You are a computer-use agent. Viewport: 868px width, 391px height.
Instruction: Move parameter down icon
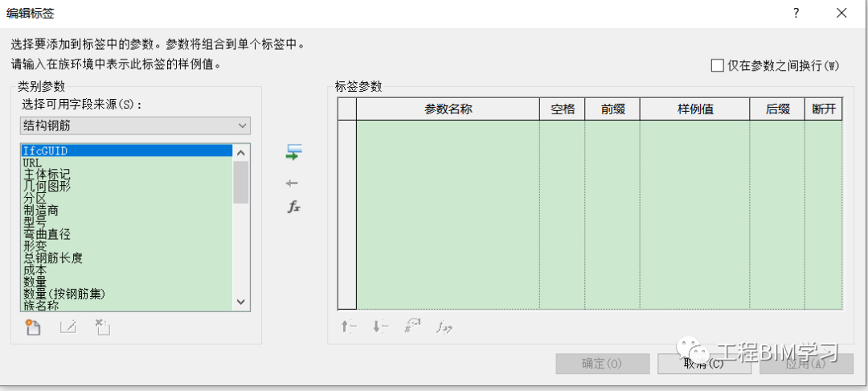(380, 327)
